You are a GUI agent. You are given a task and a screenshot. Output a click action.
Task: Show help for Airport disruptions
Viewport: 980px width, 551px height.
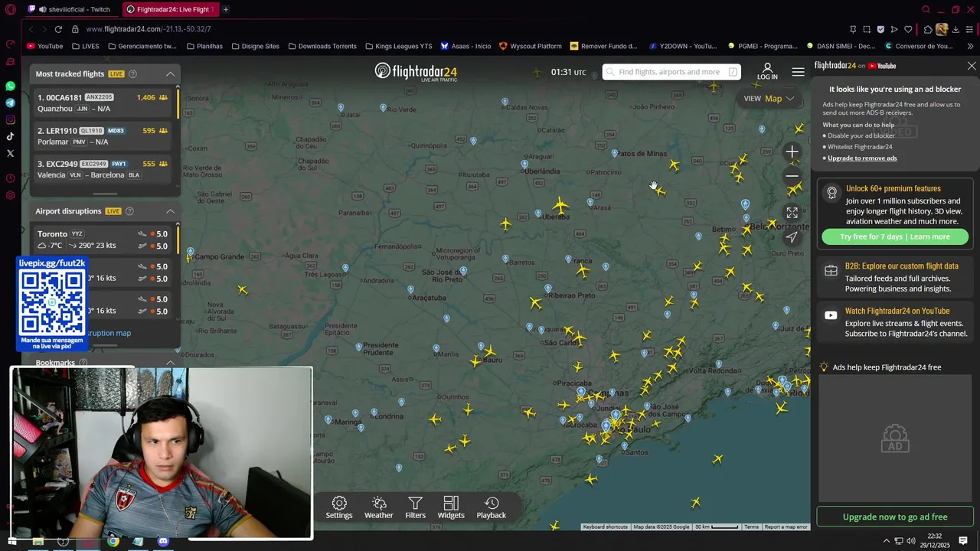129,211
